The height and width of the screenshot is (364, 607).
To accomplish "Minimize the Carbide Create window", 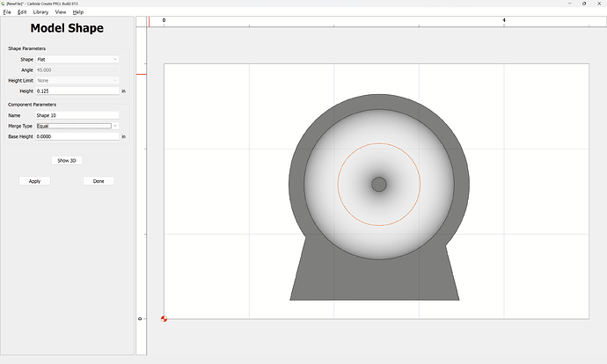I will click(x=570, y=4).
